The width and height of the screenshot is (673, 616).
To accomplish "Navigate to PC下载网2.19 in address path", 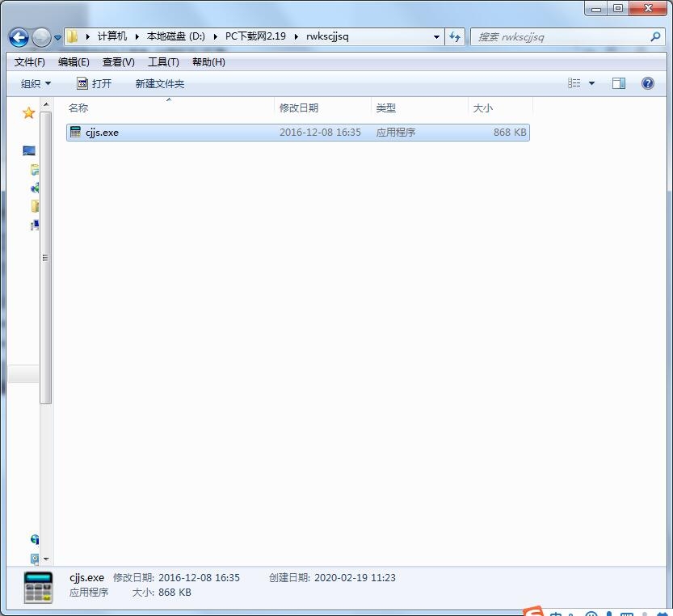I will tap(256, 36).
